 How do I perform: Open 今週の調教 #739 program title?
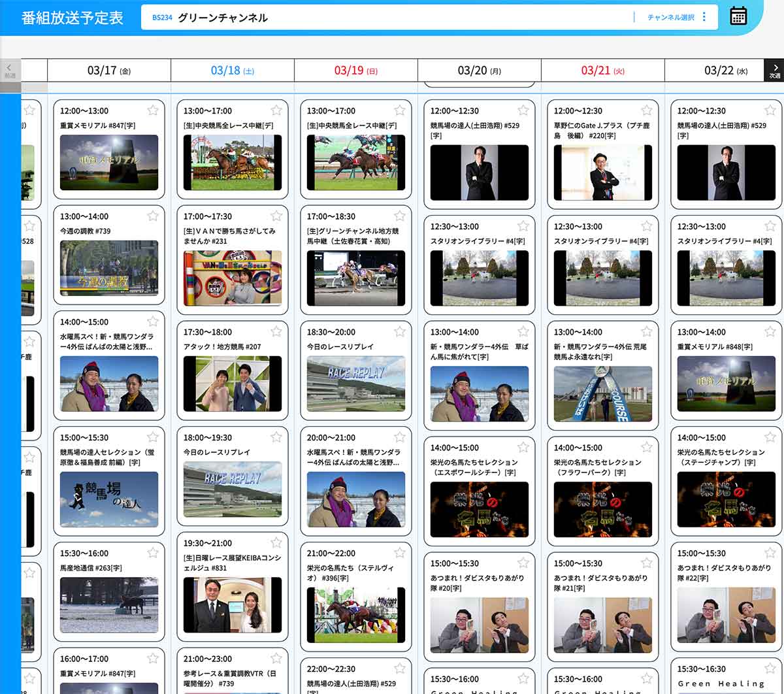pyautogui.click(x=86, y=231)
